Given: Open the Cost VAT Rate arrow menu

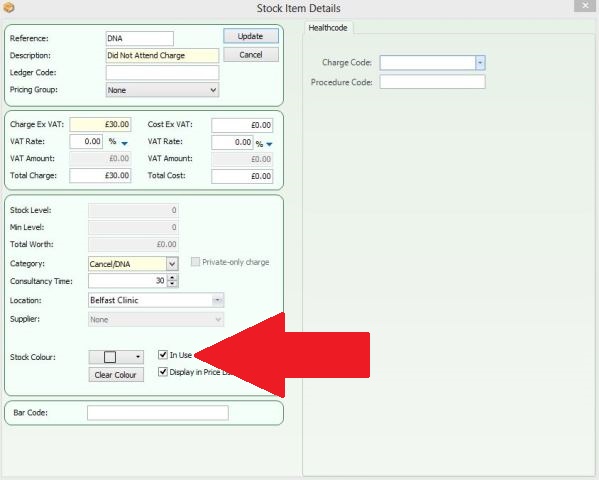Looking at the screenshot, I should click(269, 144).
